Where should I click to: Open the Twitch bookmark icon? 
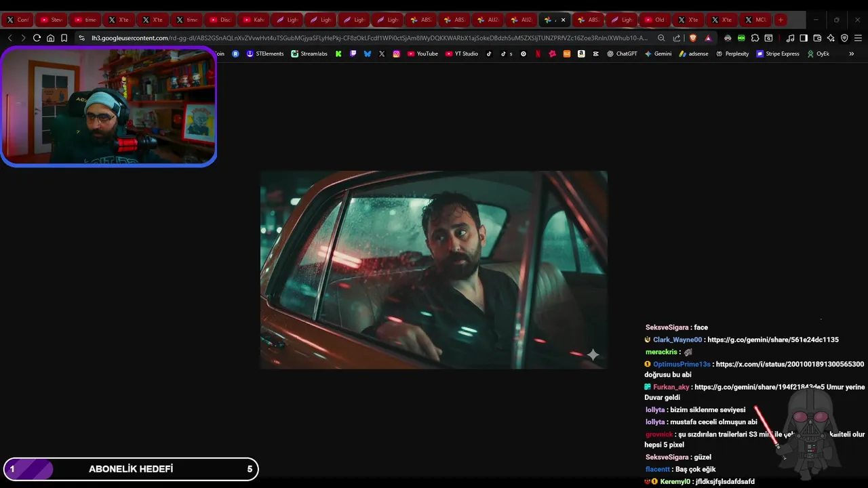[353, 54]
